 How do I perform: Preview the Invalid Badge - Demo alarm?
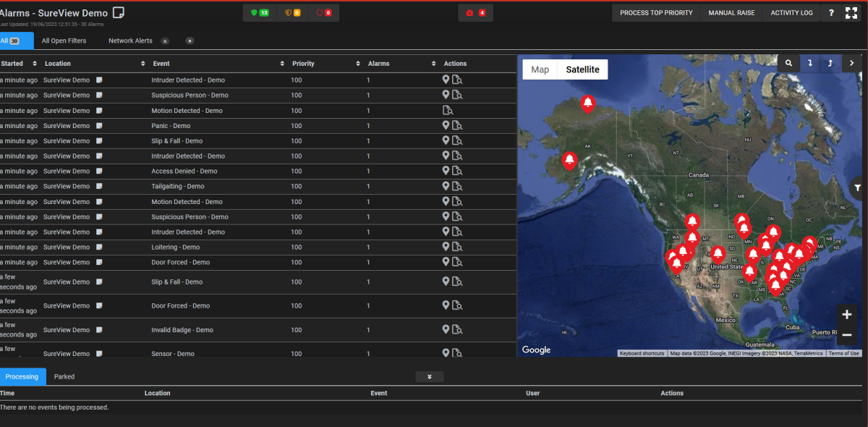tap(457, 330)
